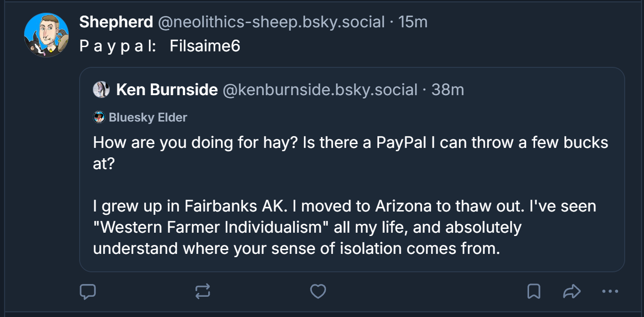Click the reply speech bubble icon
The width and height of the screenshot is (644, 317).
tap(88, 292)
